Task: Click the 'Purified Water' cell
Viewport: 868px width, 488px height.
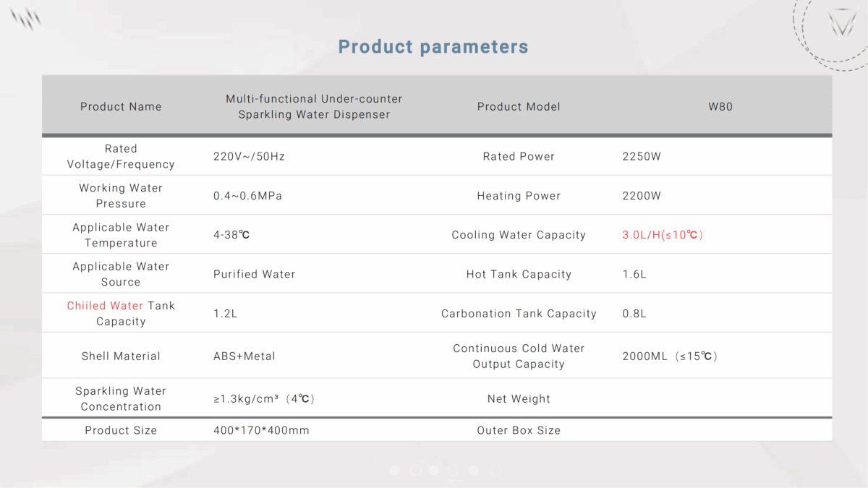Action: click(255, 274)
